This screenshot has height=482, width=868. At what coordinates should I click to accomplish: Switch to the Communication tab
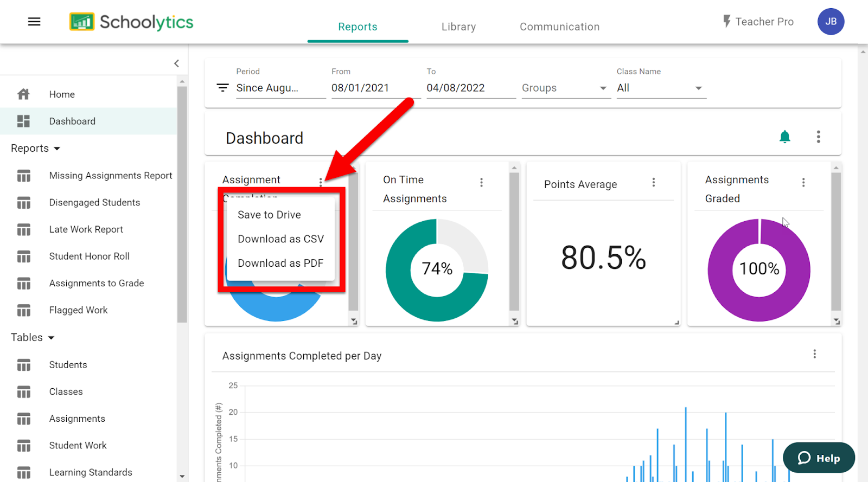[559, 27]
